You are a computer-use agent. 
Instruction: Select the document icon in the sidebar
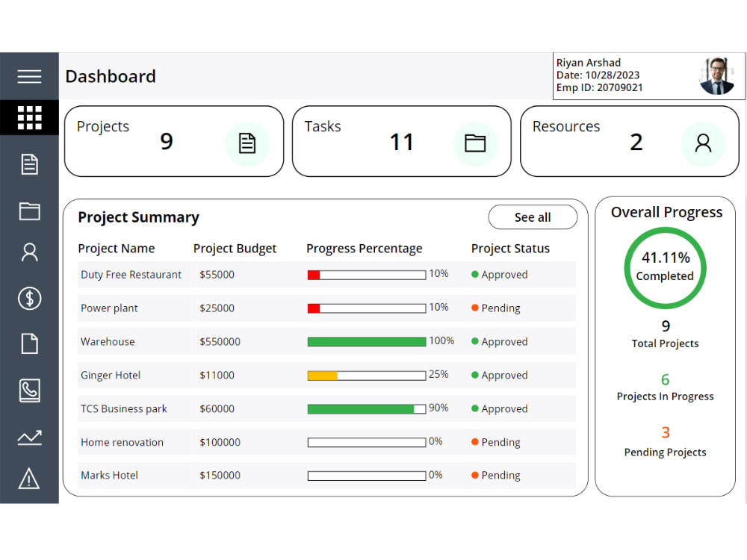tap(29, 164)
